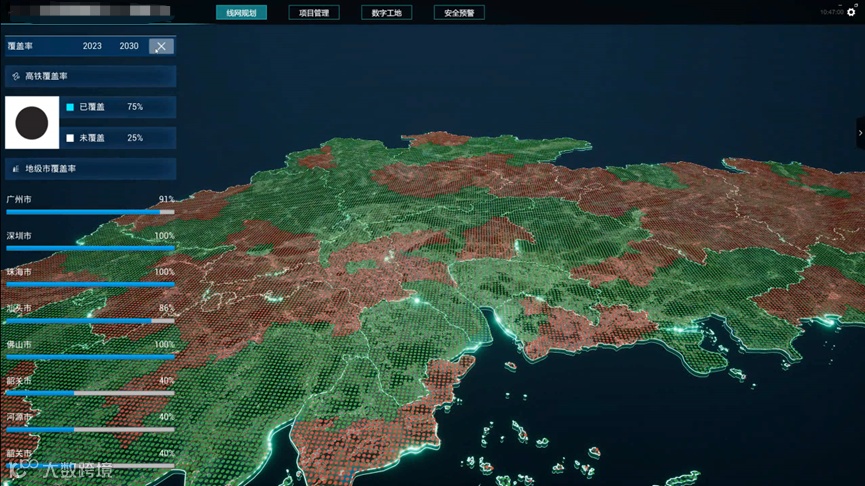Click the 91% value for 广州市
This screenshot has width=865, height=486.
pos(166,199)
